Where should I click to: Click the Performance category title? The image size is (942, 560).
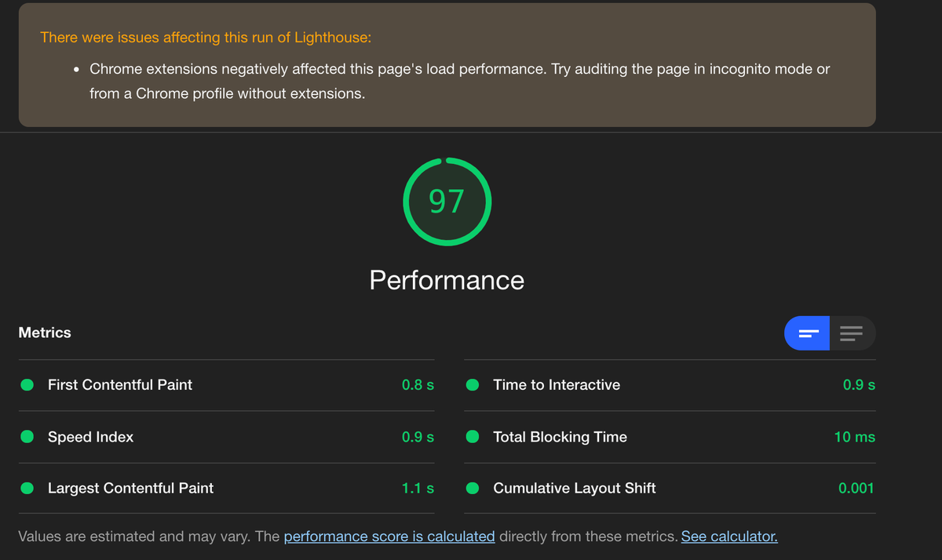447,280
